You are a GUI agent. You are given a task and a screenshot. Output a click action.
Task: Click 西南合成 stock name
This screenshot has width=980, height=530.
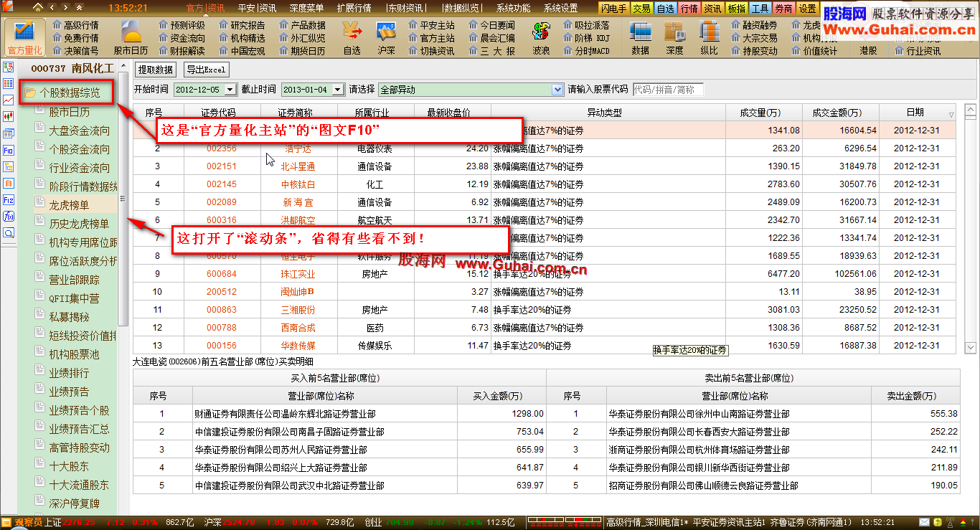298,328
